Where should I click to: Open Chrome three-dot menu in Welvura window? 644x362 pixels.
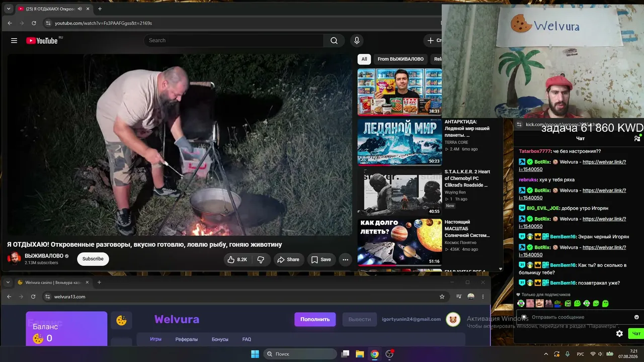pyautogui.click(x=483, y=297)
